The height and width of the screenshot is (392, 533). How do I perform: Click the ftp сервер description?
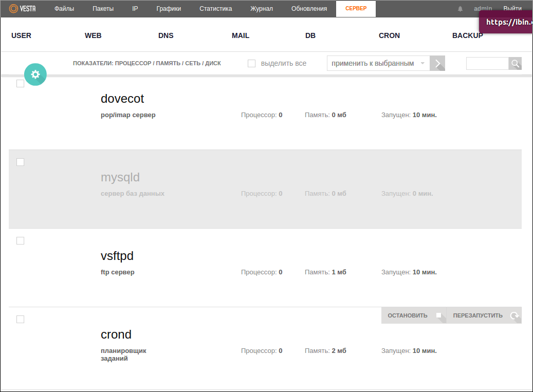(x=118, y=272)
